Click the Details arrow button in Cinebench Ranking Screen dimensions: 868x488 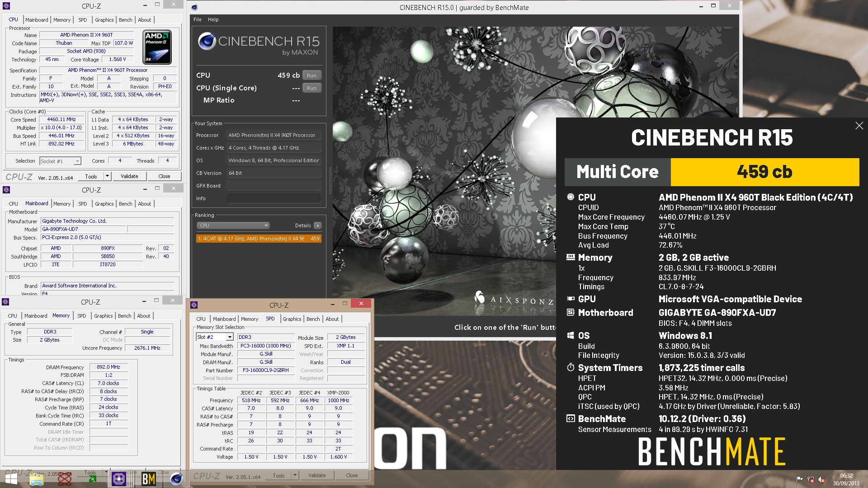click(x=318, y=225)
